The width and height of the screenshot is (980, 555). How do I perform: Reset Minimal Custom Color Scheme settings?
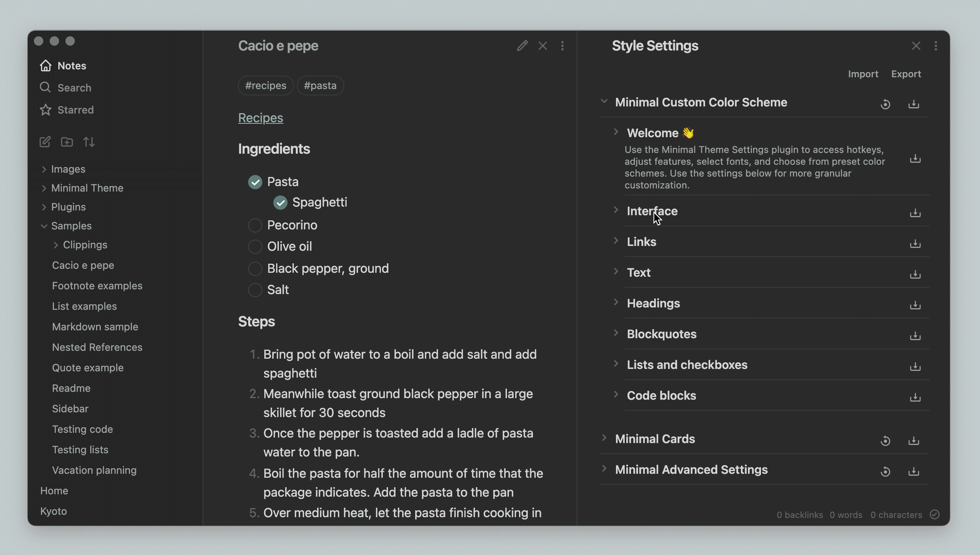[885, 104]
